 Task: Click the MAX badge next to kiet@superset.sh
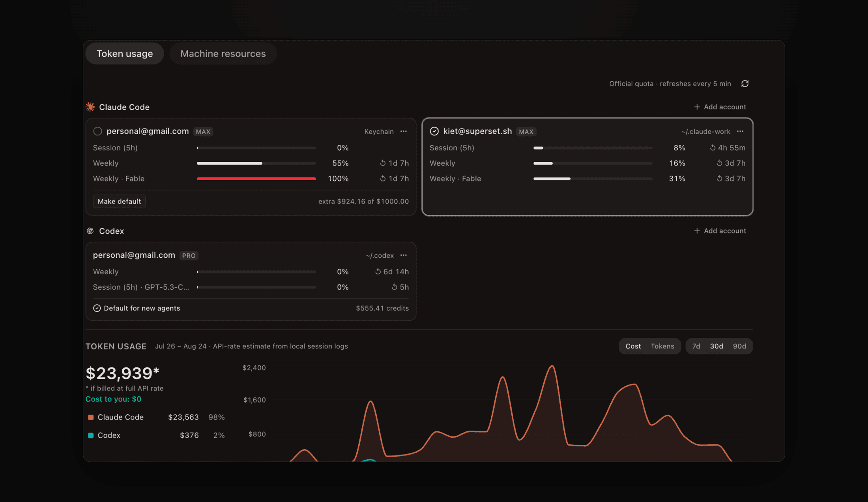(x=526, y=132)
